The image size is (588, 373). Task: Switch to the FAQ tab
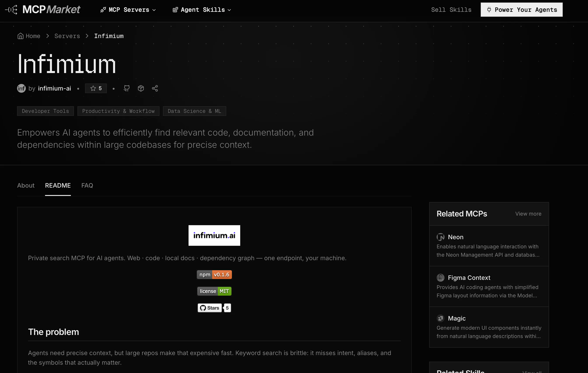coord(87,186)
